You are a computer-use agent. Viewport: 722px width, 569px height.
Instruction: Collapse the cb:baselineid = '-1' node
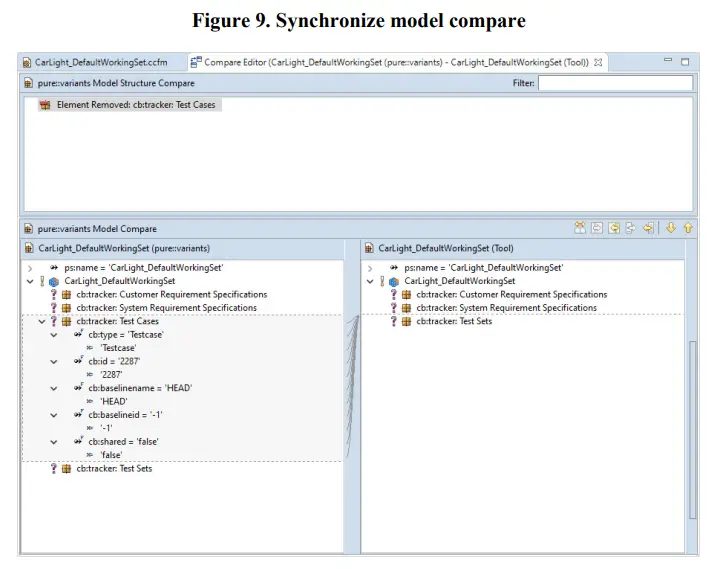coord(54,415)
